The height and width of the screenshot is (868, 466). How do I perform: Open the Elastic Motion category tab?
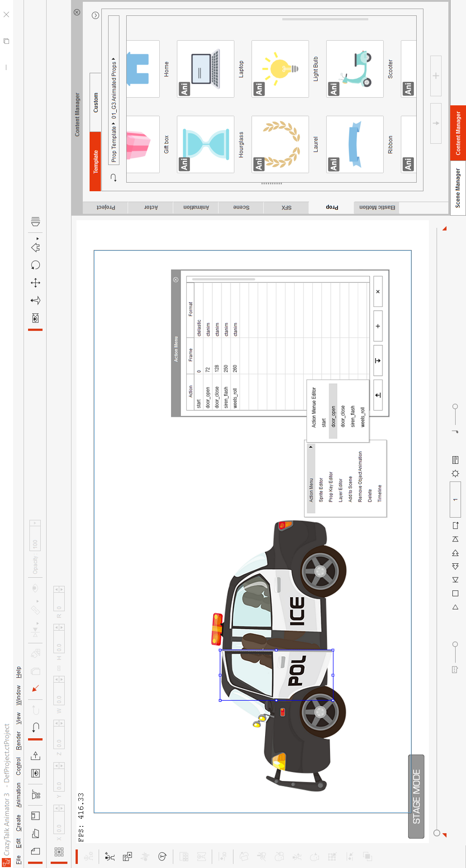tap(377, 207)
